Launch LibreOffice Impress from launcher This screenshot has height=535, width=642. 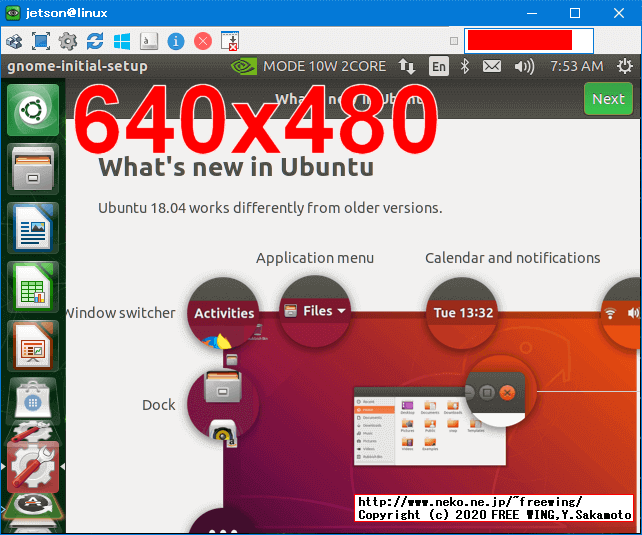(x=33, y=345)
